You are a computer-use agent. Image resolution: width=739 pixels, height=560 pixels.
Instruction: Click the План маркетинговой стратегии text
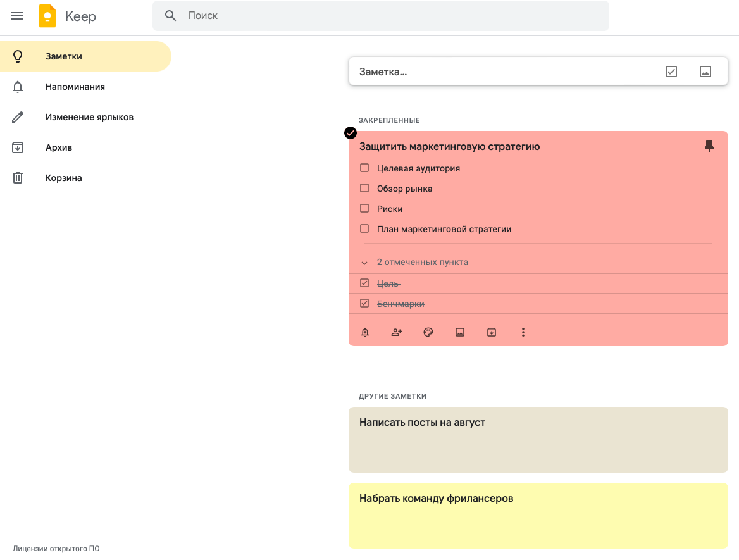(444, 230)
